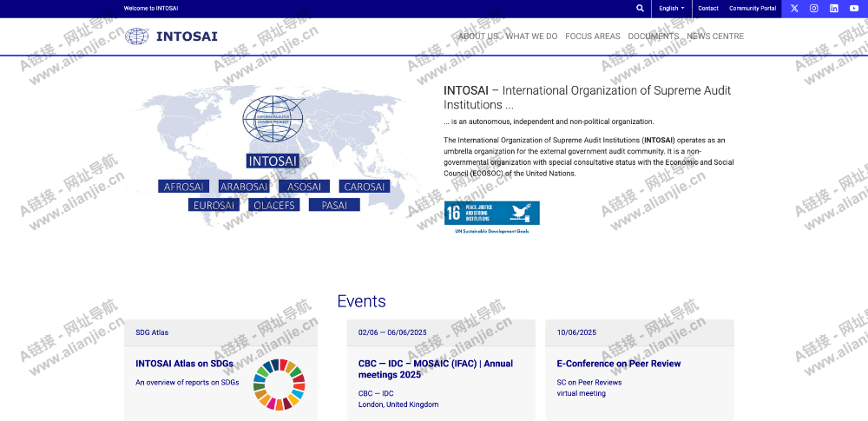
Task: Open the NEWS CENTRE menu
Action: click(x=715, y=36)
